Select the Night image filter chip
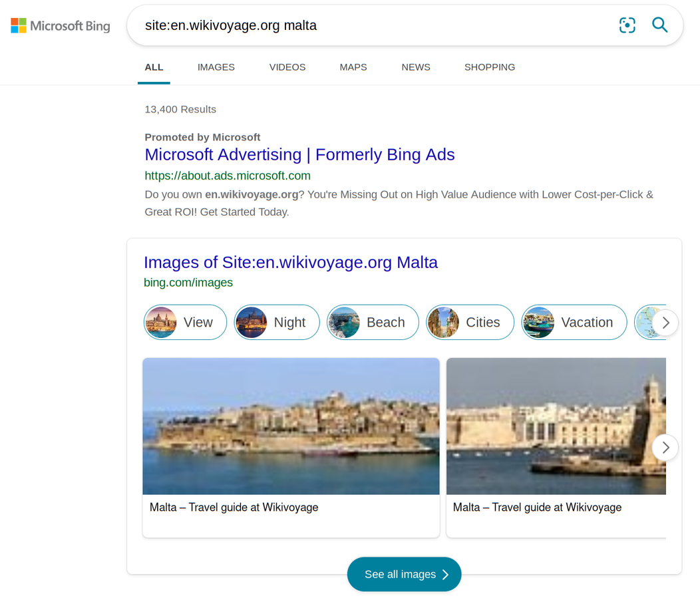Viewport: 700px width, 604px height. point(277,323)
